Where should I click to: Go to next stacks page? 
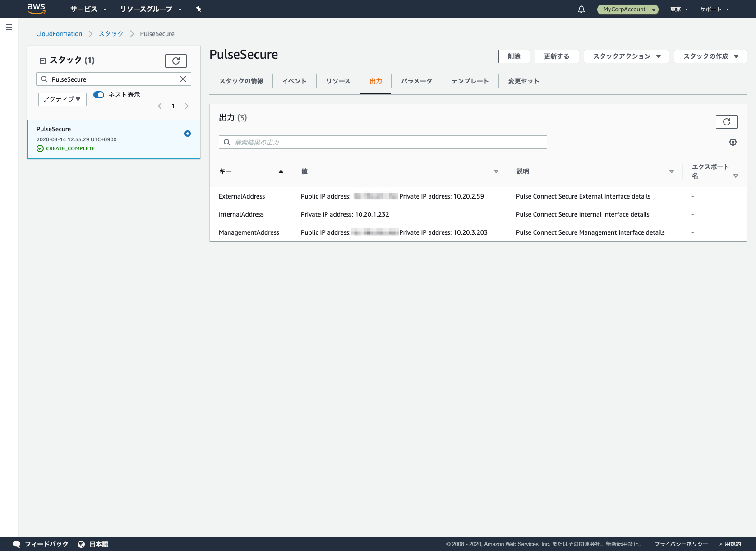pyautogui.click(x=186, y=106)
